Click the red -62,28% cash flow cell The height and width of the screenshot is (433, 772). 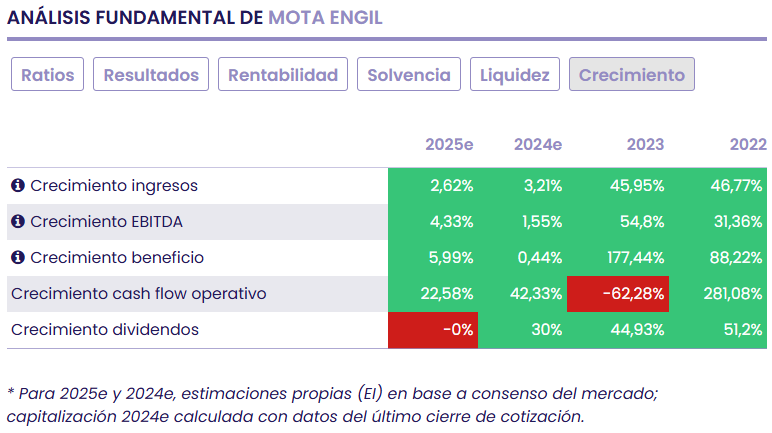(x=618, y=294)
